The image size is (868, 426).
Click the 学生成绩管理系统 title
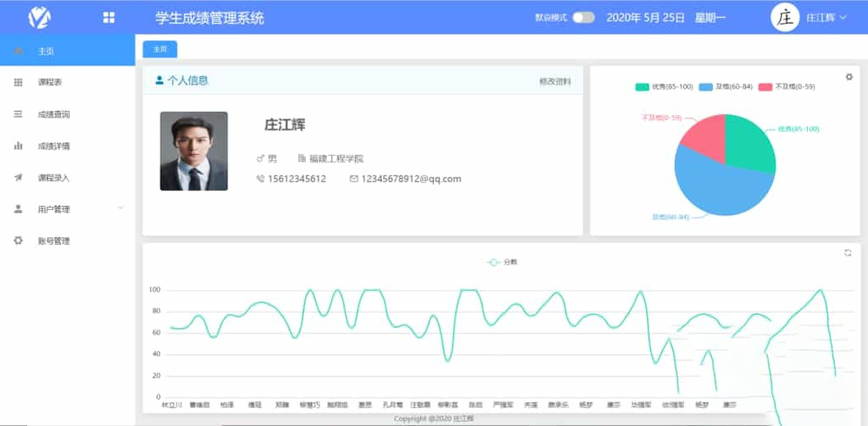(210, 18)
